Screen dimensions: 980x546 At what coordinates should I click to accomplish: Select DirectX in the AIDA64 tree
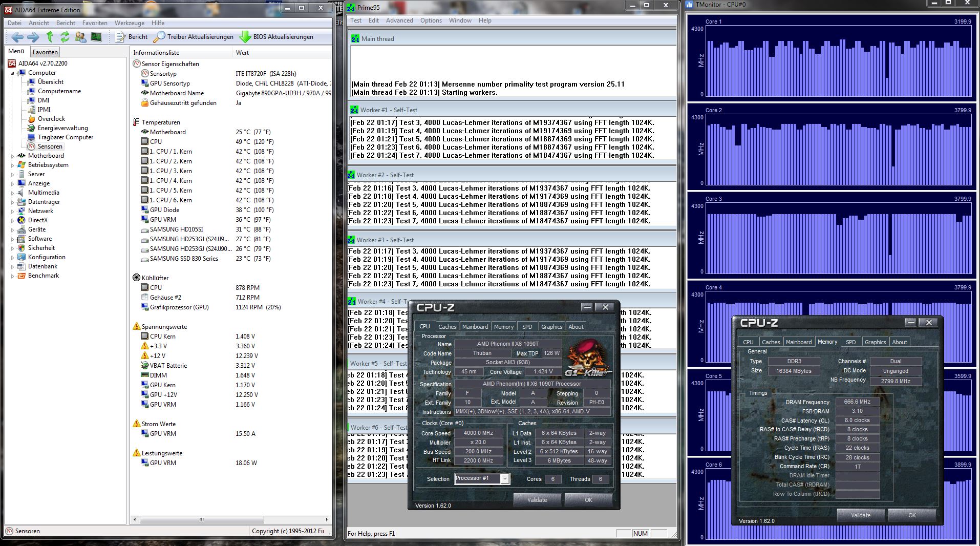tap(37, 220)
